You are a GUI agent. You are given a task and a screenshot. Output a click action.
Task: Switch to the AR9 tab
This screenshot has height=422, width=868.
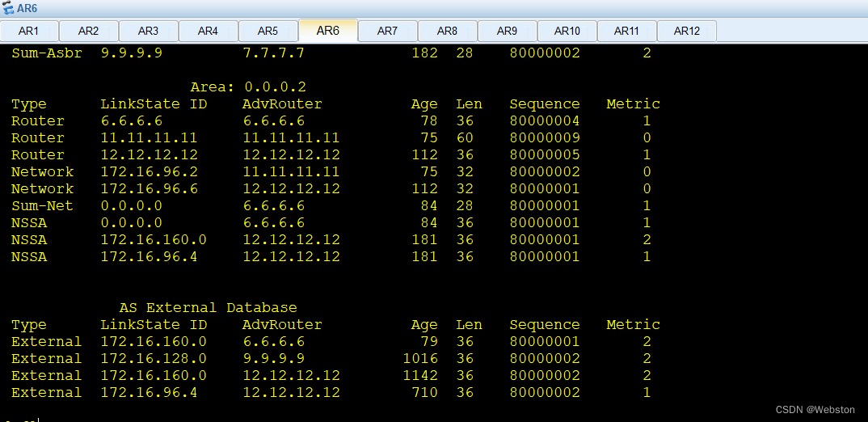click(x=507, y=31)
